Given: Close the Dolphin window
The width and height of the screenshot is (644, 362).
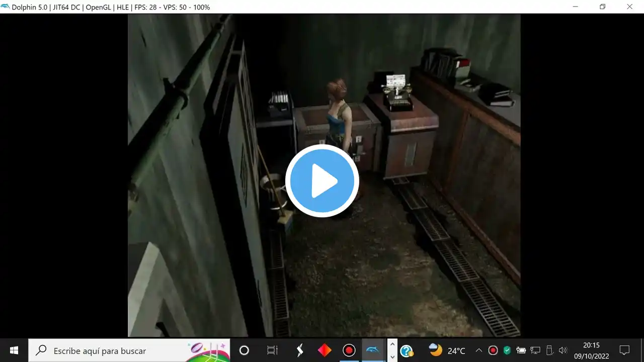Looking at the screenshot, I should pyautogui.click(x=629, y=7).
